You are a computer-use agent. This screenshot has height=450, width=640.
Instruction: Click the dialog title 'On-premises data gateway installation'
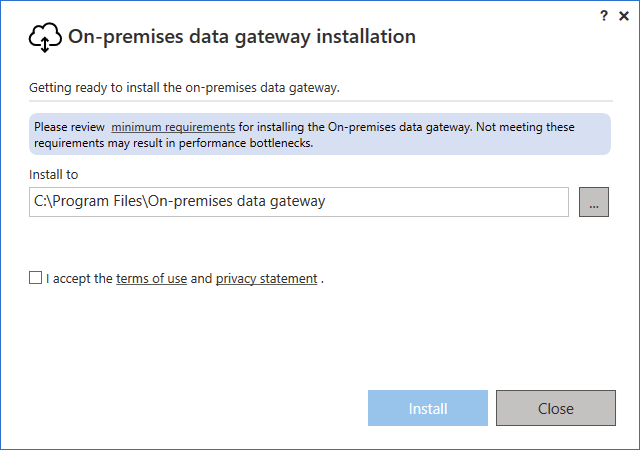(x=242, y=37)
